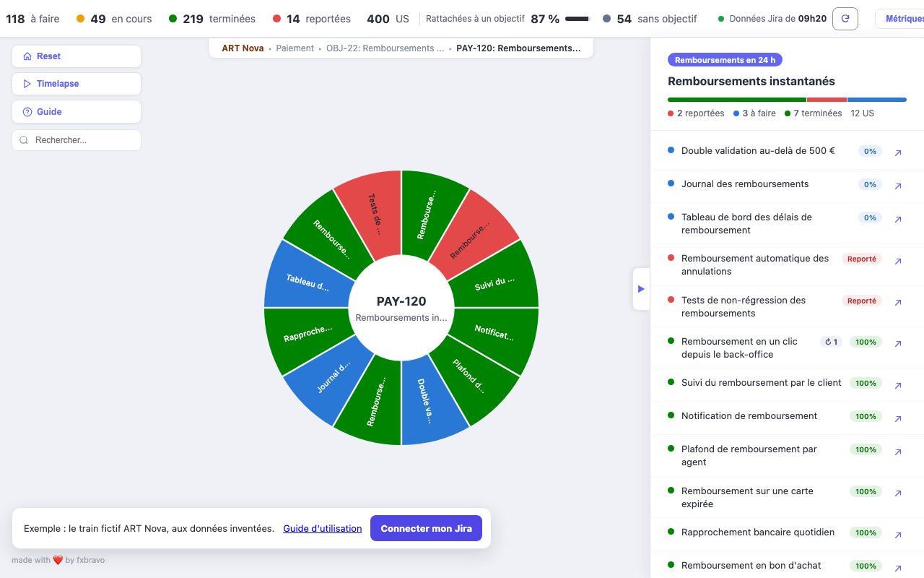924x578 pixels.
Task: Select the Rapproche… wheel segment
Action: click(x=306, y=334)
